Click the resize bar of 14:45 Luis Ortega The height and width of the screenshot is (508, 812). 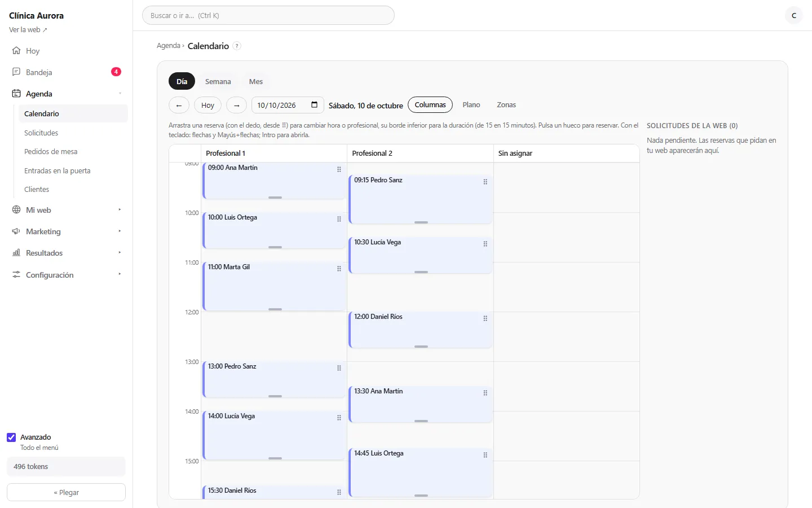click(421, 496)
